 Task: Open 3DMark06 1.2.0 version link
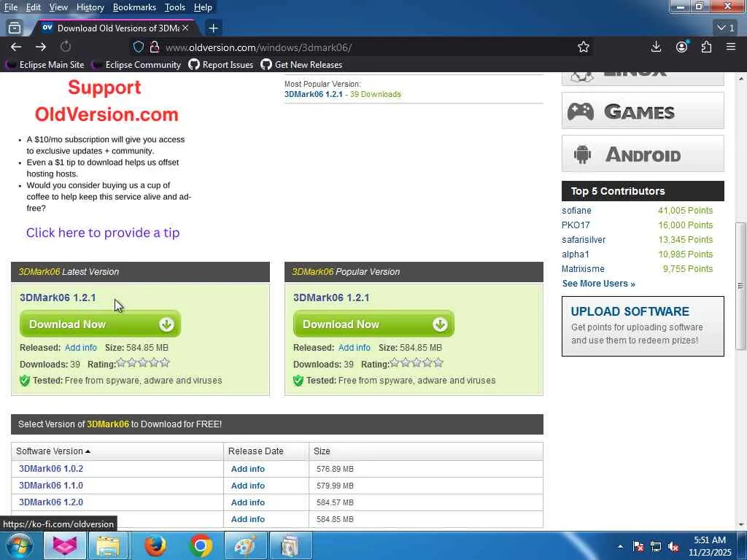51,502
